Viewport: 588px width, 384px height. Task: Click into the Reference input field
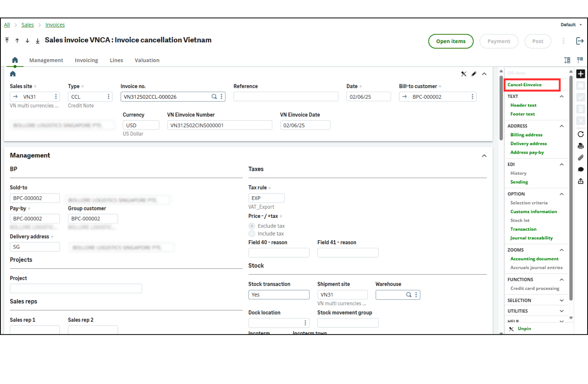coord(286,96)
